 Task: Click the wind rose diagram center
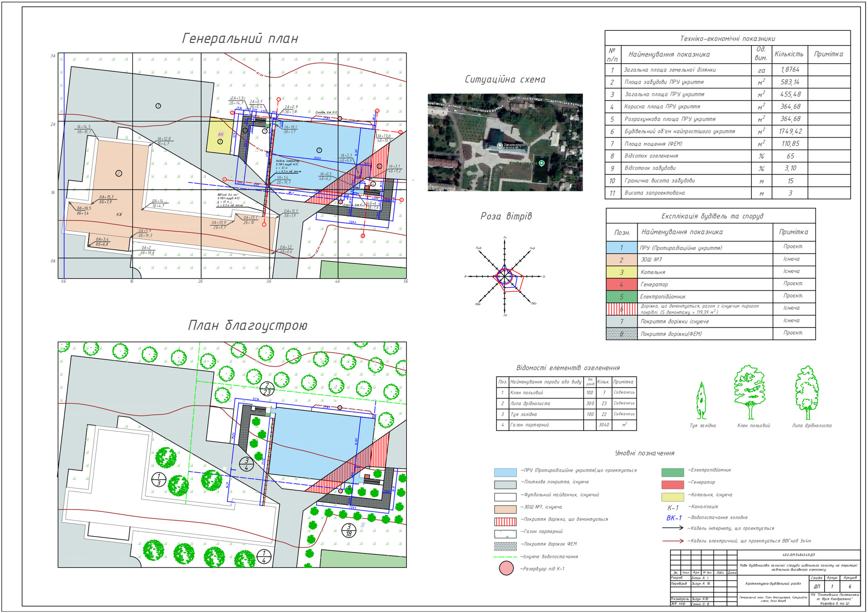pyautogui.click(x=505, y=276)
